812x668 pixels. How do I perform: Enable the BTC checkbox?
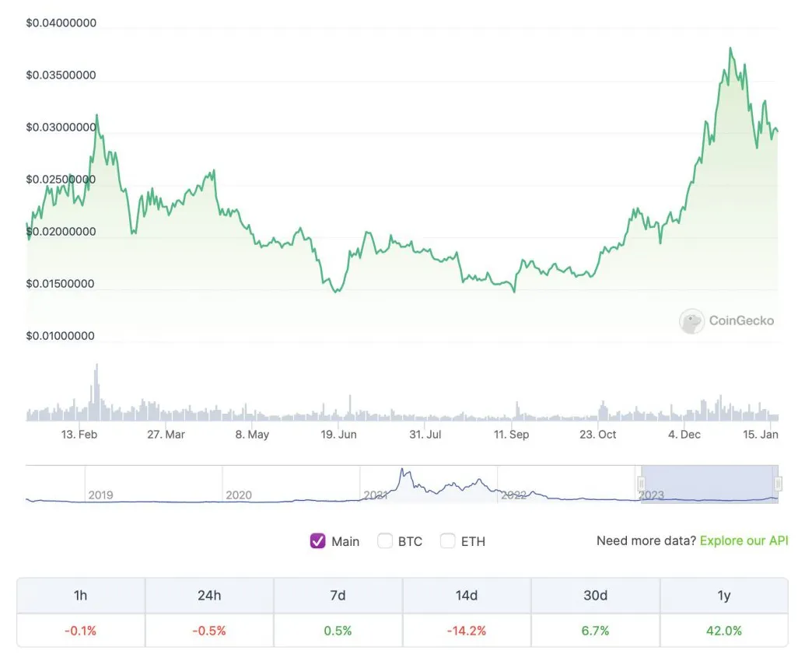385,540
